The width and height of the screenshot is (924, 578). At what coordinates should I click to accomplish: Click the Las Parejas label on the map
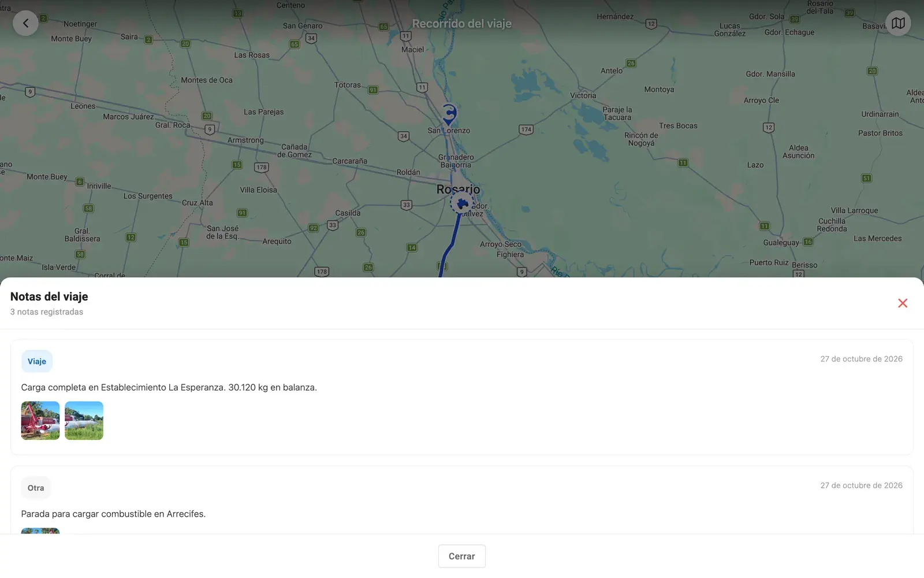coord(263,112)
